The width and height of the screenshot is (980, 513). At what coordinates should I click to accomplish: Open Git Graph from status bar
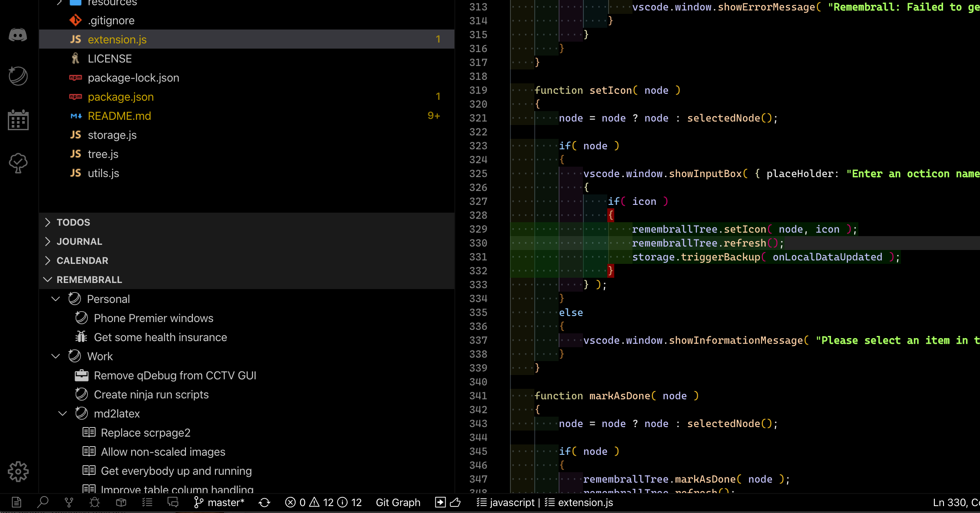[398, 503]
